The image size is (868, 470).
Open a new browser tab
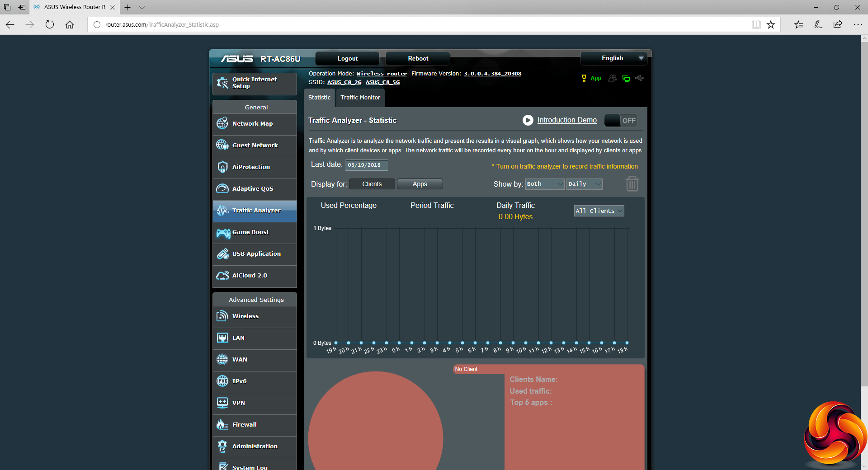point(127,7)
